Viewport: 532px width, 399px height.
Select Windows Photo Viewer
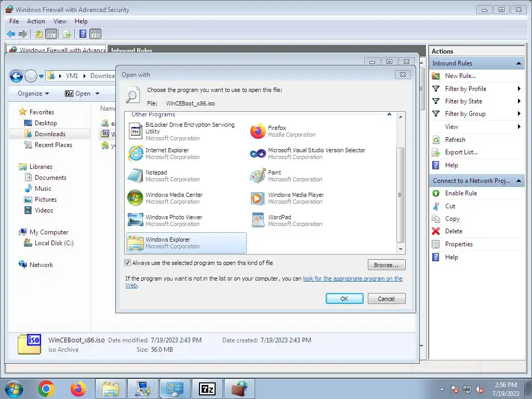click(165, 220)
